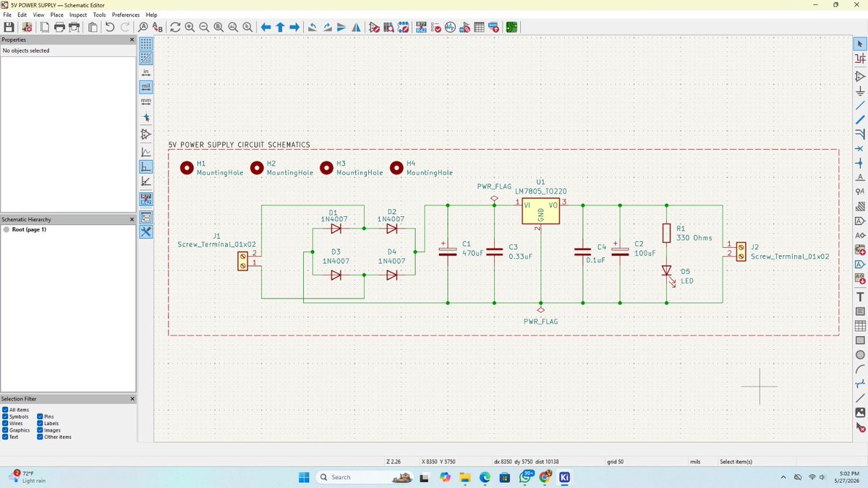Open the Find tool icon
868x488 pixels.
click(143, 27)
